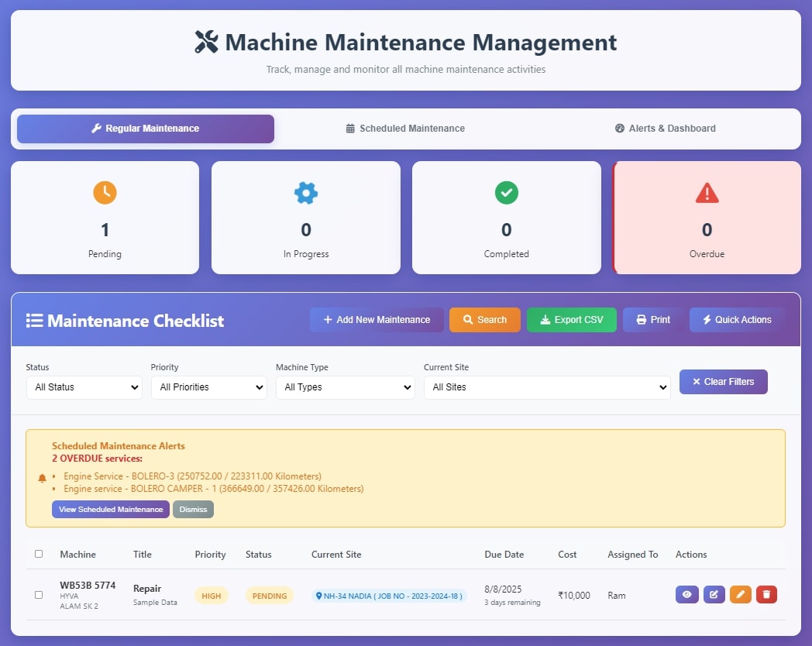Dismiss the scheduled maintenance alert

coord(193,509)
